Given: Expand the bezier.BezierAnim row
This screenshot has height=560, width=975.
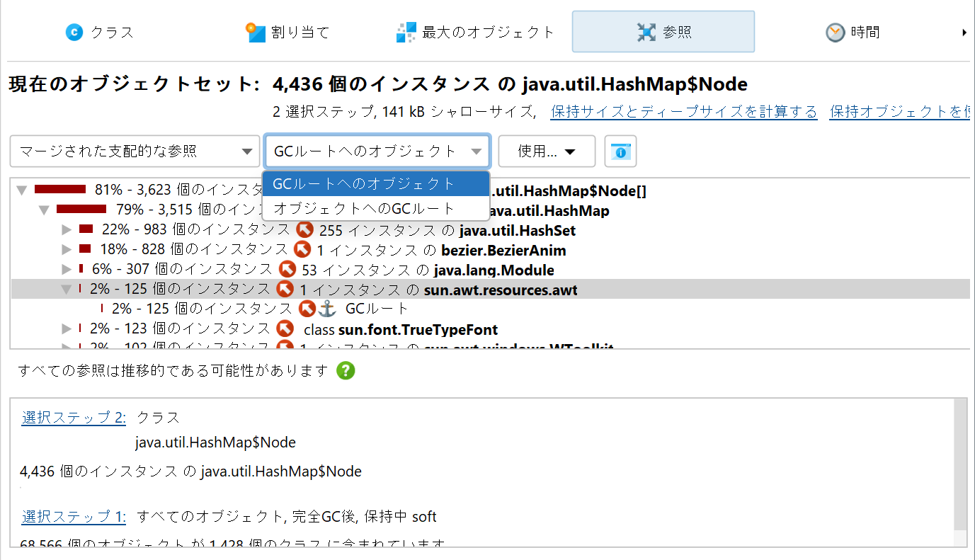Looking at the screenshot, I should coord(67,250).
